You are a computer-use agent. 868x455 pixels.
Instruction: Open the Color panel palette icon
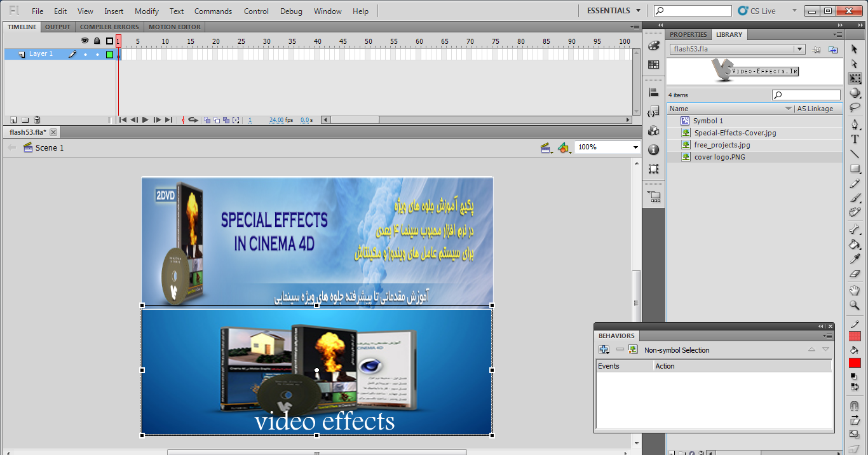coord(654,46)
